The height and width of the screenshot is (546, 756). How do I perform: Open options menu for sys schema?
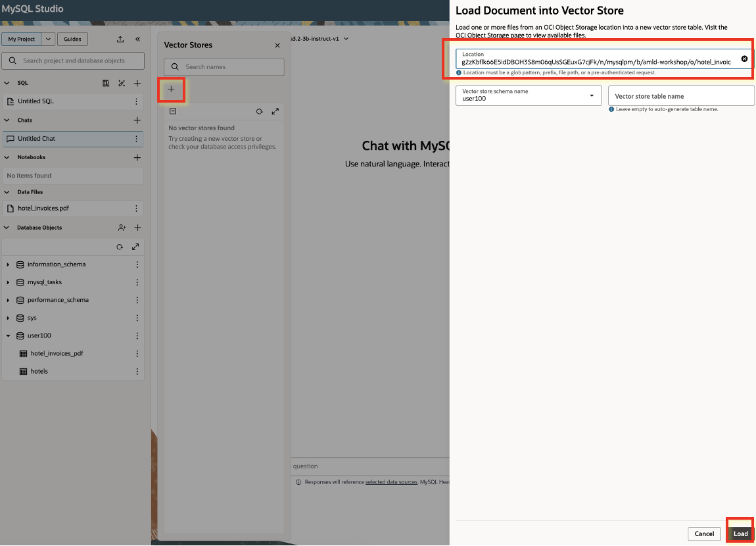137,318
